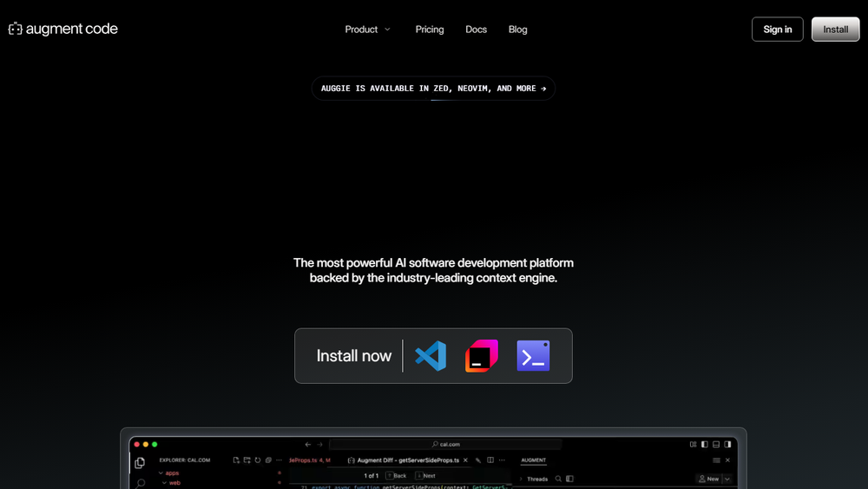Click the search icon in preview sidebar

coord(141,484)
